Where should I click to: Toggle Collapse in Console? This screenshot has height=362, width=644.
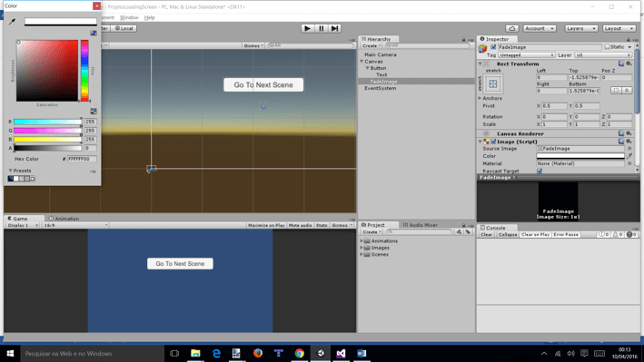[508, 234]
